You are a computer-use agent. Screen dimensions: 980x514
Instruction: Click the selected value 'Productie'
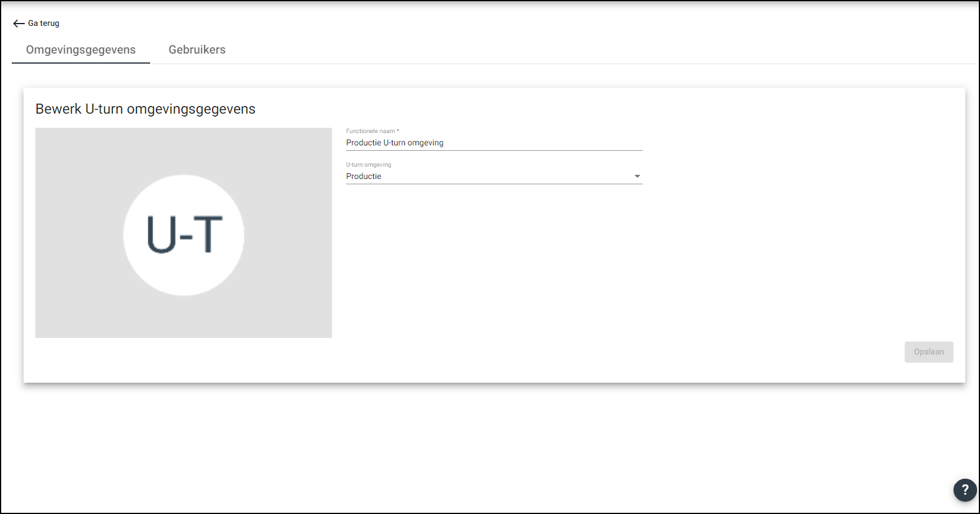[364, 177]
